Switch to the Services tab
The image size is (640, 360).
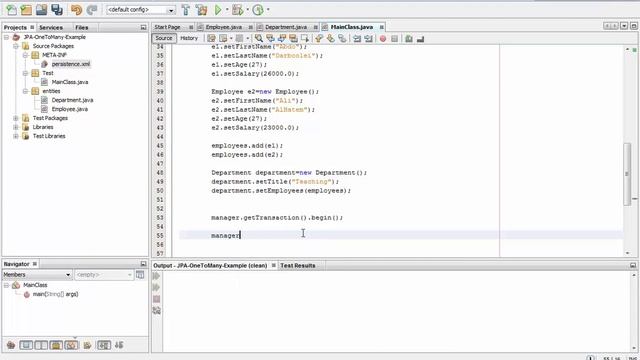tap(51, 27)
